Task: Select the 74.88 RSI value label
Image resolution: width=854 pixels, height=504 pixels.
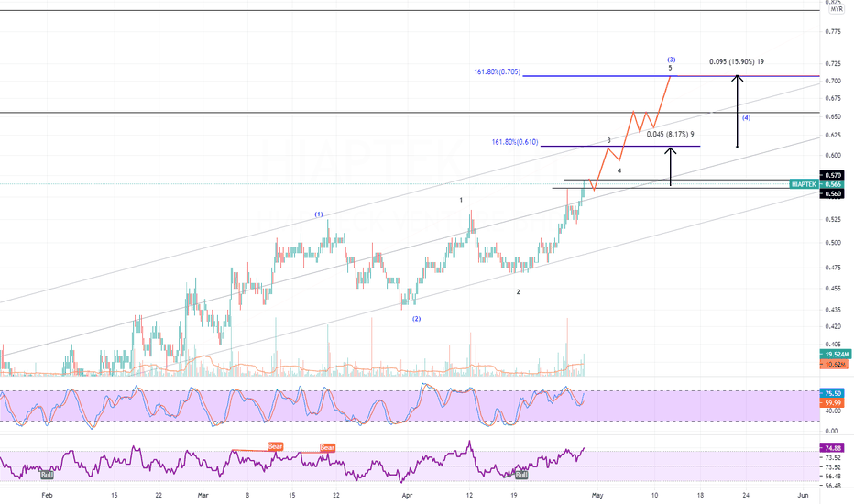Action: tap(833, 448)
